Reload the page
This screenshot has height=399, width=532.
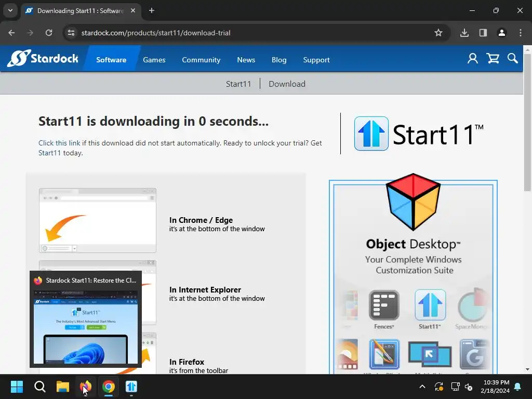coord(49,33)
